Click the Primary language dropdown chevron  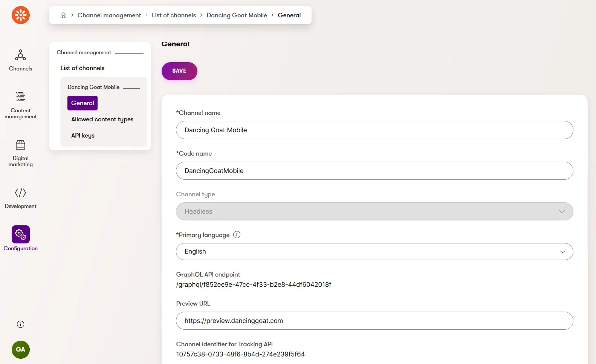coord(562,251)
